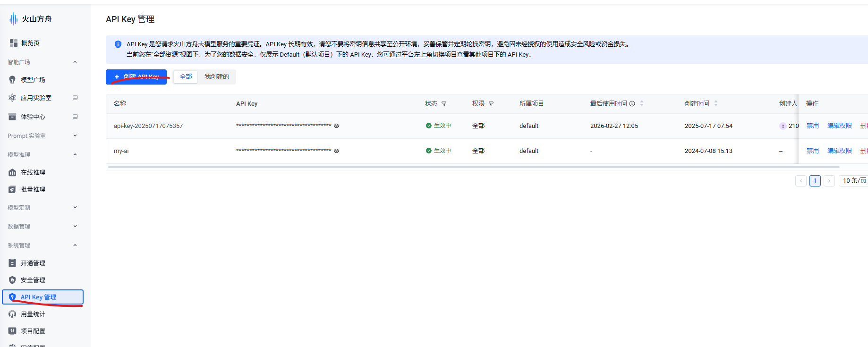This screenshot has width=868, height=347.
Task: Open 在线推理 icon in sidebar
Action: [12, 172]
